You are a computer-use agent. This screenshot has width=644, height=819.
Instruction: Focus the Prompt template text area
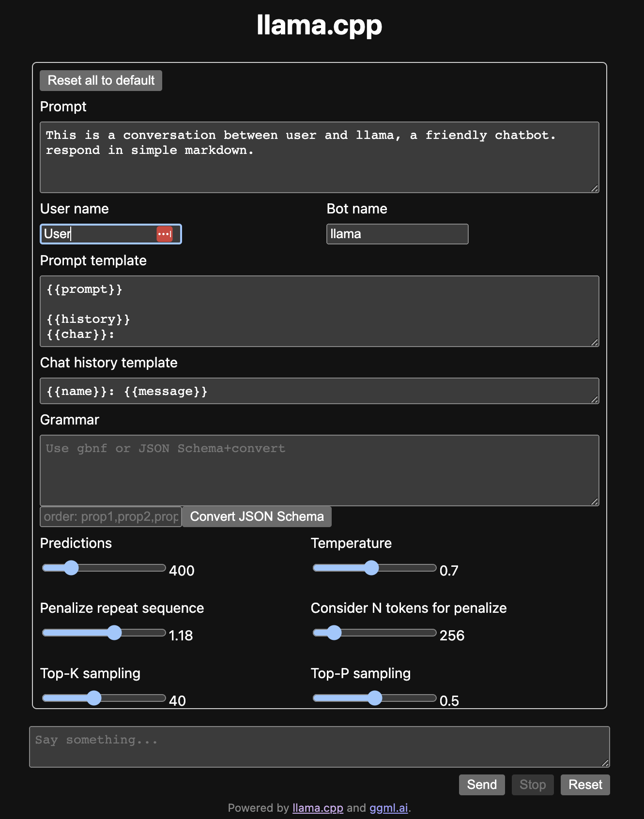click(x=320, y=311)
